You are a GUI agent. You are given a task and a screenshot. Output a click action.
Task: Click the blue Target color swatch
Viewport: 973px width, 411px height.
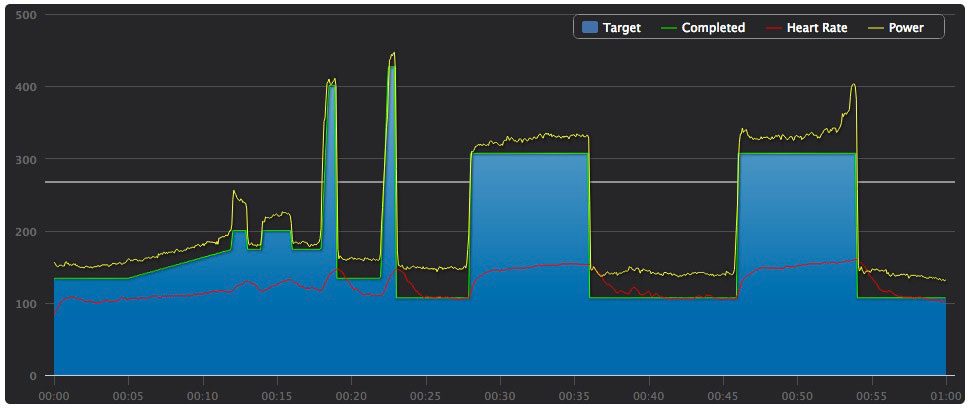(591, 28)
